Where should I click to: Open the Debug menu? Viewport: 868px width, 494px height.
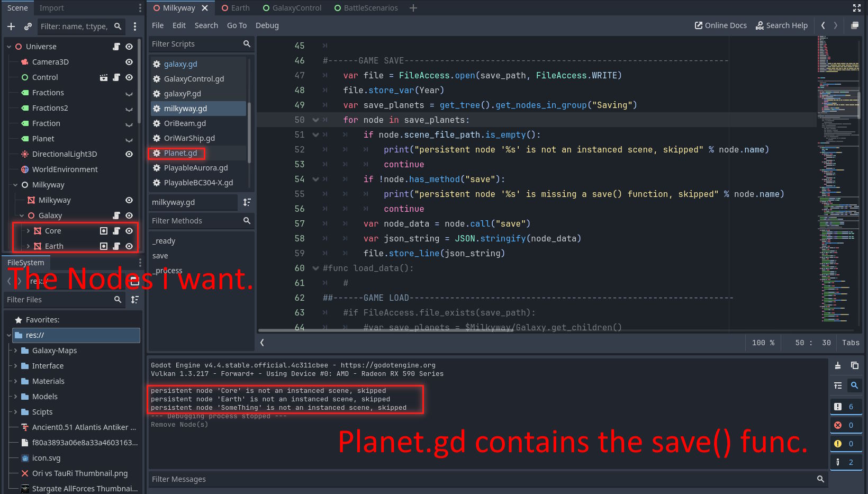coord(267,25)
